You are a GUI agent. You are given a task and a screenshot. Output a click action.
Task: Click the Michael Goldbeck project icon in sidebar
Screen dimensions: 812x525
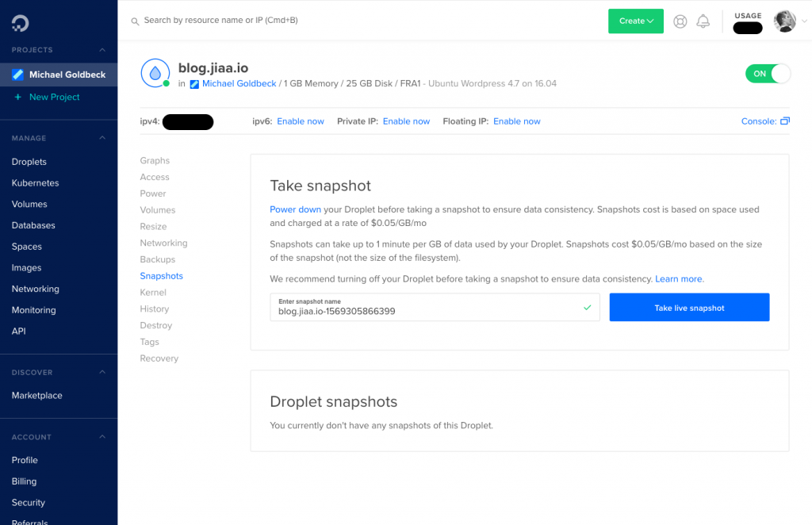point(17,75)
